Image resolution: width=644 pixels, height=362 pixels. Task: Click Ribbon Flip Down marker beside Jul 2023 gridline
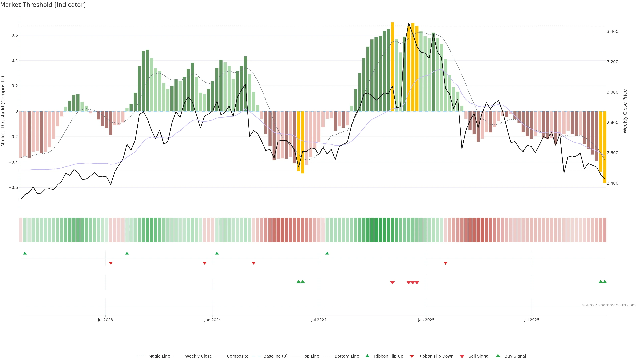[x=111, y=263]
